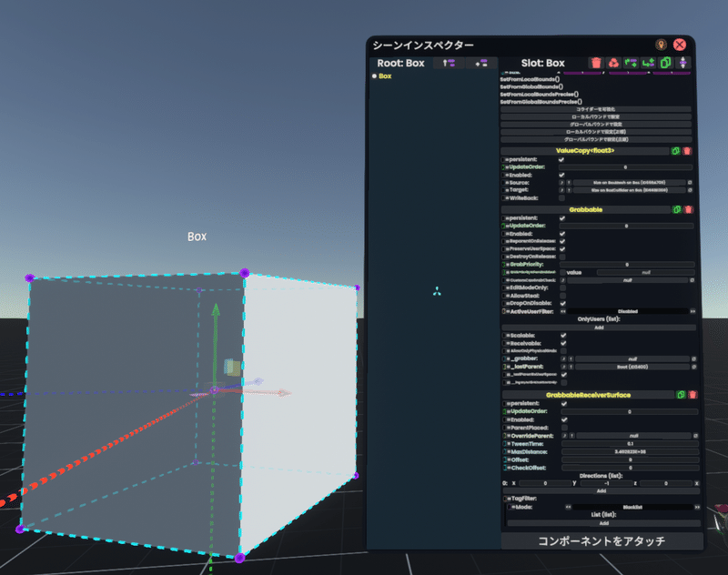
Task: Toggle Enabled checkbox under ValueCopy<float3>
Action: [x=561, y=175]
